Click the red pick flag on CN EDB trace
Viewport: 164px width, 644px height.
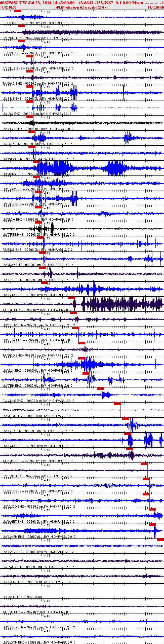pos(144,464)
